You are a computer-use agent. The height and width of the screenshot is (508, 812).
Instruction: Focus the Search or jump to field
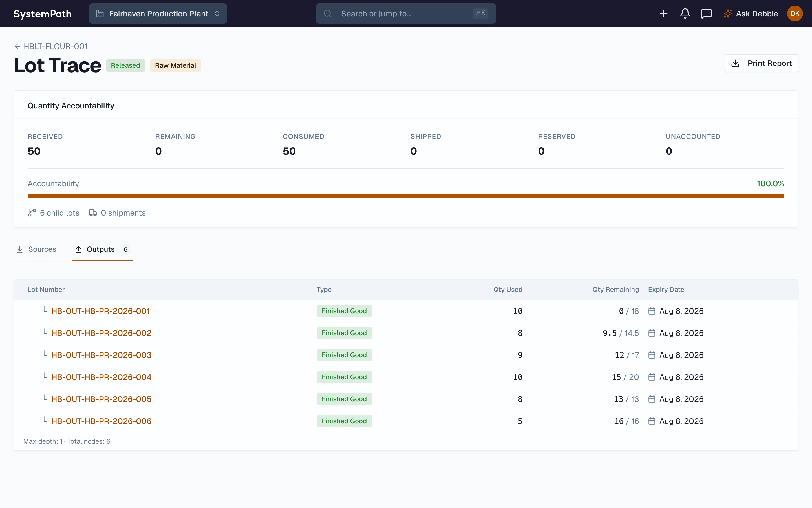tap(406, 14)
